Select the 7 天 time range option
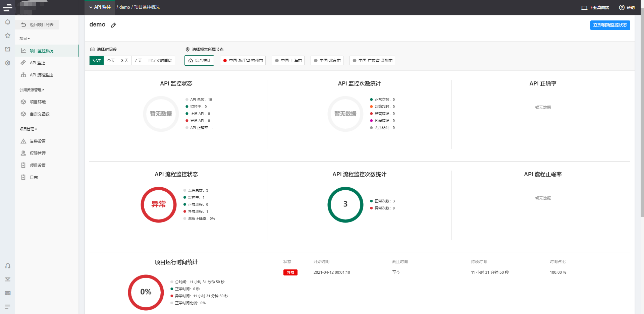This screenshot has height=314, width=644. [138, 60]
